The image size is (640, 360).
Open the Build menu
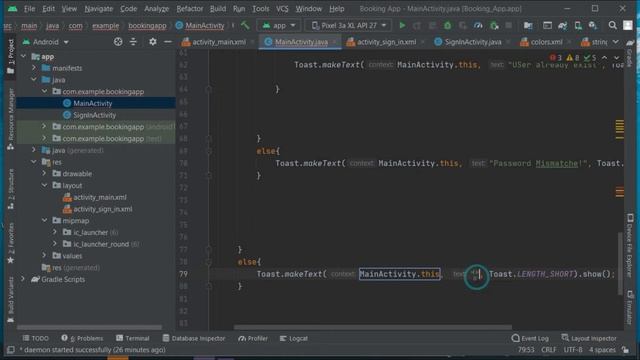tap(218, 9)
